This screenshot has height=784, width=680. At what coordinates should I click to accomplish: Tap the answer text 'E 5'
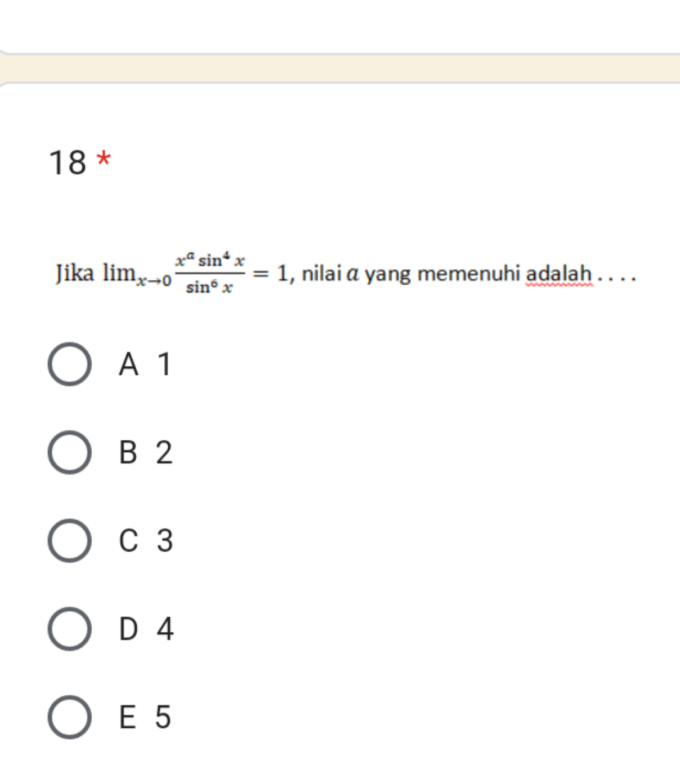(x=145, y=717)
